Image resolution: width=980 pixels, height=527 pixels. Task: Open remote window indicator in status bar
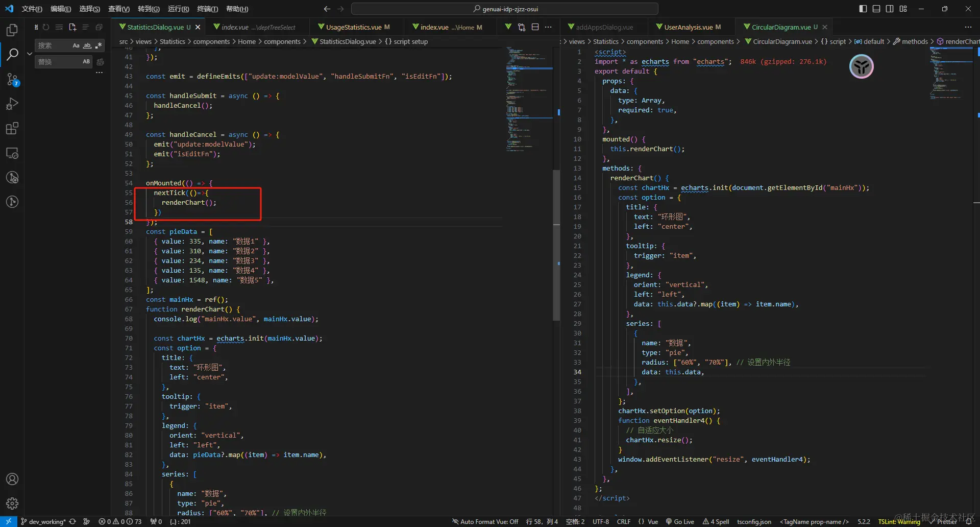coord(9,521)
